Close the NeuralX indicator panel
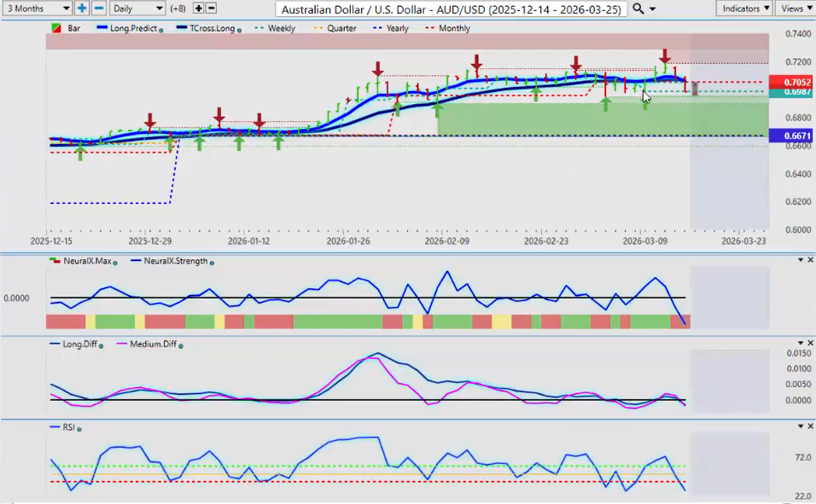 [x=810, y=260]
